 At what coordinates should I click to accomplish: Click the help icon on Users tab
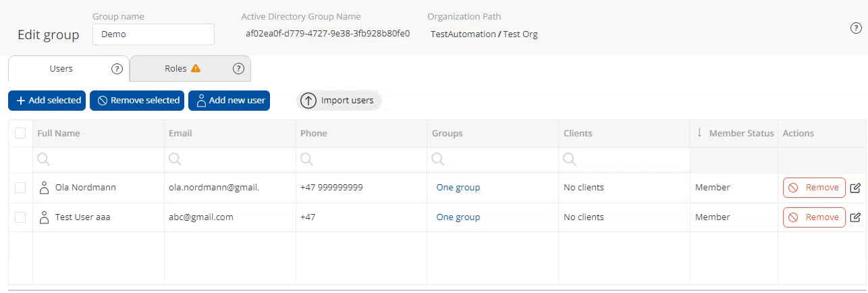coord(117,69)
